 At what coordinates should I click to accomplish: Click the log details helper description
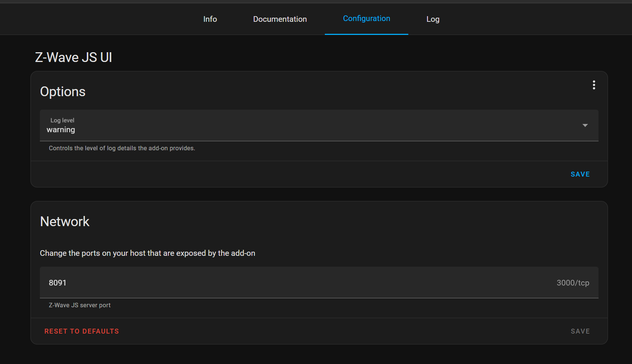click(122, 148)
